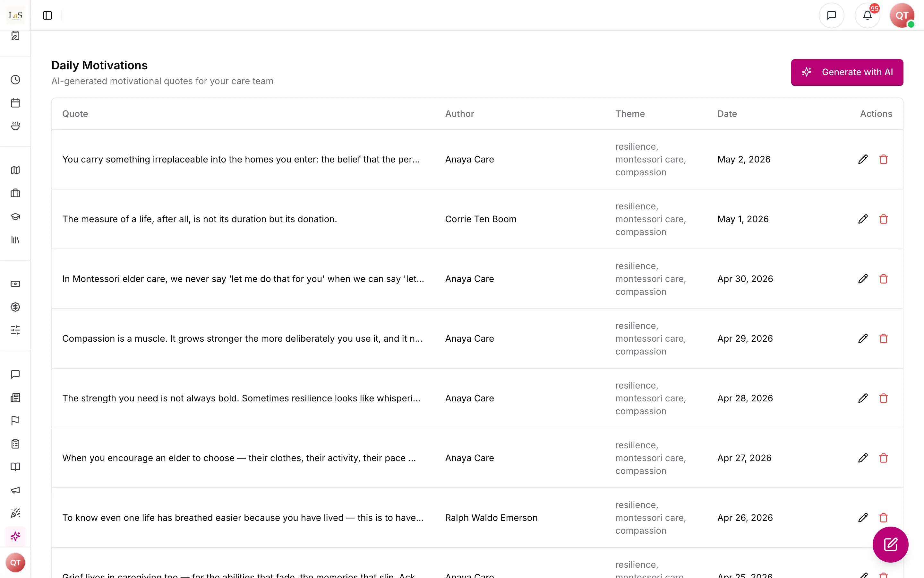
Task: Open the megaphone icon in sidebar
Action: pyautogui.click(x=15, y=490)
